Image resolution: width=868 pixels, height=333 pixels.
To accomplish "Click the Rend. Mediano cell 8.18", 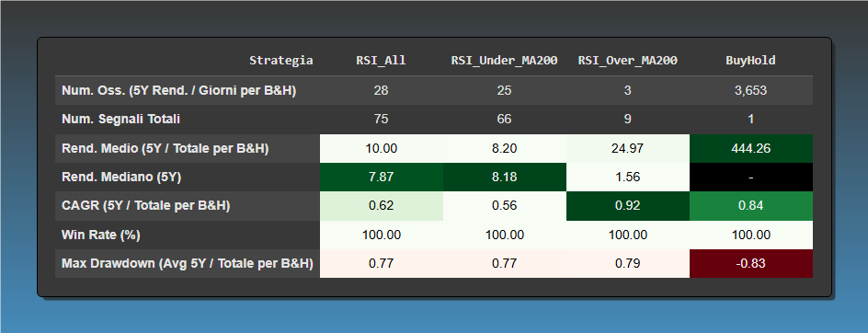I will pos(505,178).
